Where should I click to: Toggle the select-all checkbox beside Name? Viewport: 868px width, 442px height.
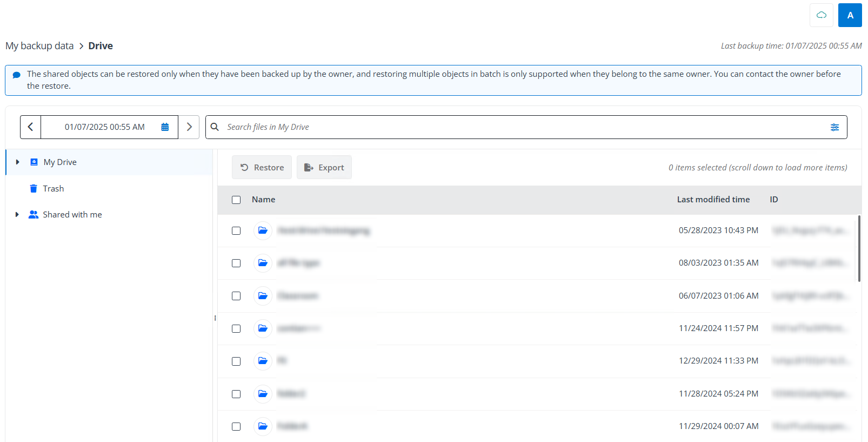236,200
